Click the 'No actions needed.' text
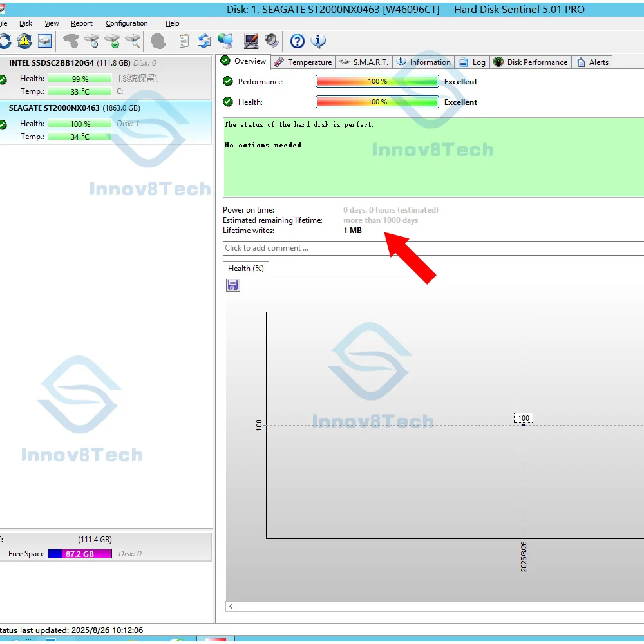Screen dimensions: 644x644 pyautogui.click(x=263, y=145)
